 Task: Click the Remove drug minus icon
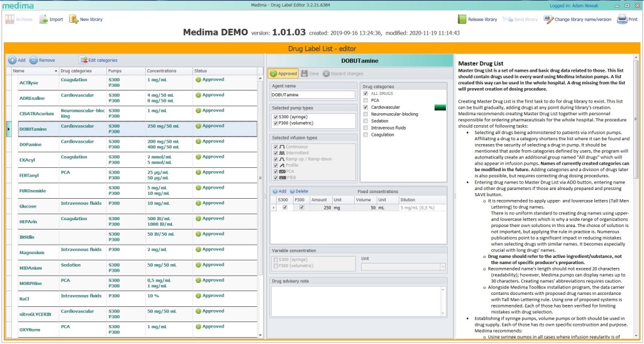tap(34, 60)
